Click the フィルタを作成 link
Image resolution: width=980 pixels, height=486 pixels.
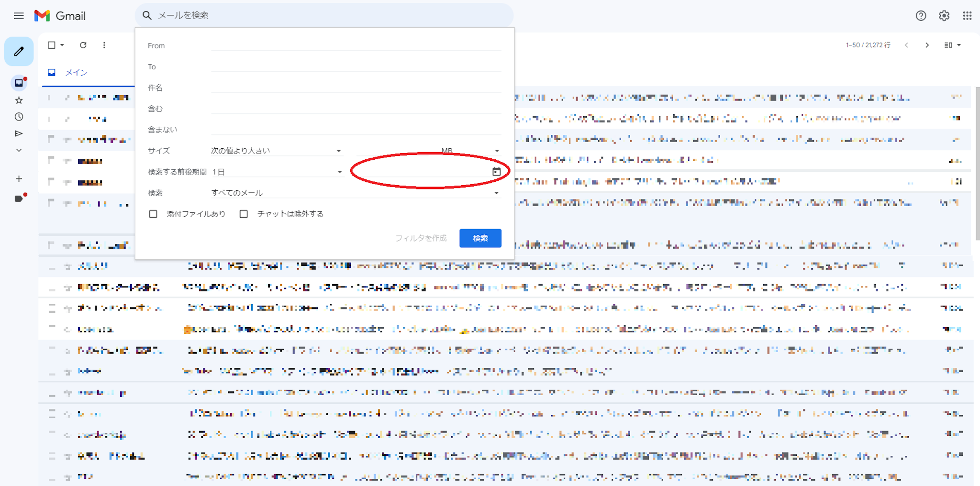(x=421, y=238)
